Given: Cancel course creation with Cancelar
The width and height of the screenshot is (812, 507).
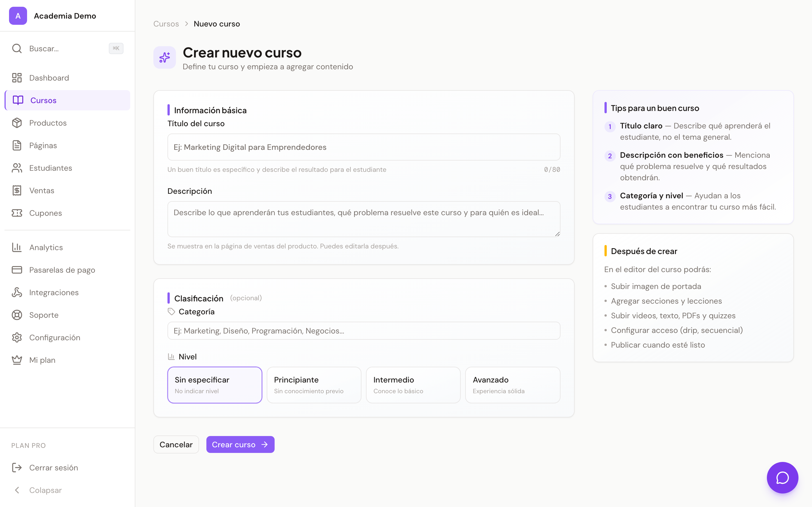Looking at the screenshot, I should (176, 444).
